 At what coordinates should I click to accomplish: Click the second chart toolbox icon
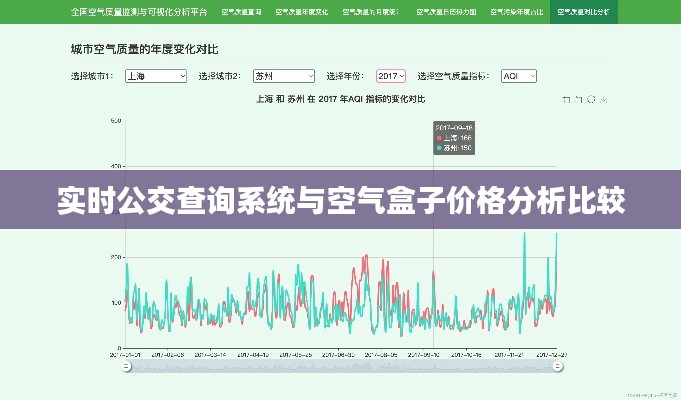(579, 99)
